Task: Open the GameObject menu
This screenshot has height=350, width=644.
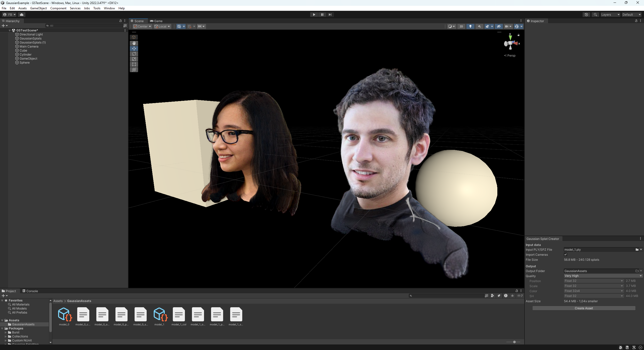Action: click(x=38, y=8)
